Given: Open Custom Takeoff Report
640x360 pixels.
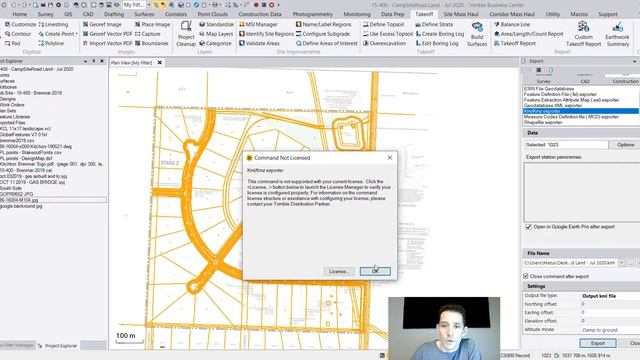Looking at the screenshot, I should [x=583, y=34].
